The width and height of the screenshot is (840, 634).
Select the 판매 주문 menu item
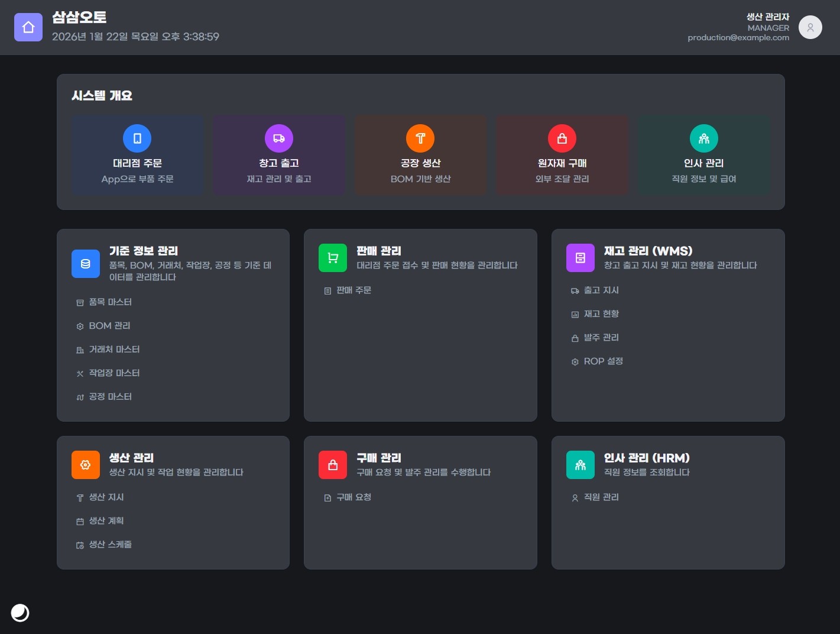(353, 290)
